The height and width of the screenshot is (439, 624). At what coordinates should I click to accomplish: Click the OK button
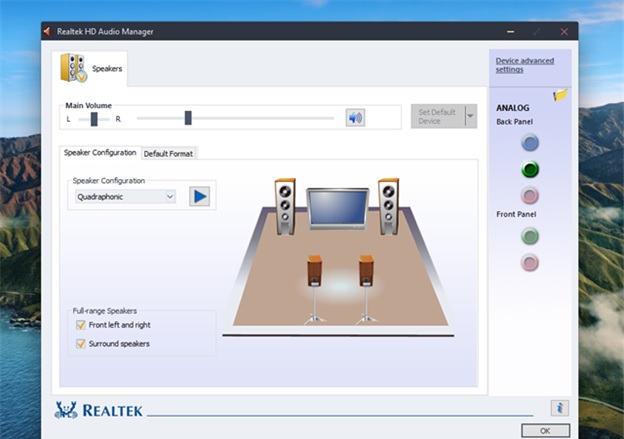coord(545,431)
